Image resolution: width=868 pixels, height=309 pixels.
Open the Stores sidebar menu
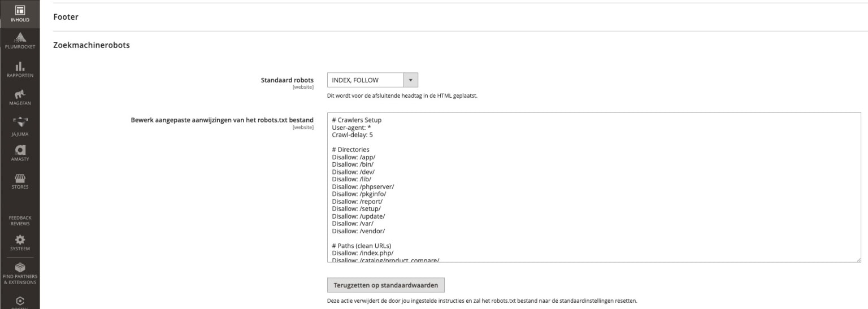[x=20, y=181]
